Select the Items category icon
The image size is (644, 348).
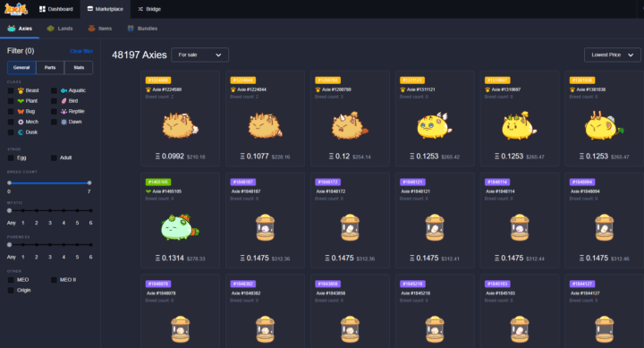91,29
